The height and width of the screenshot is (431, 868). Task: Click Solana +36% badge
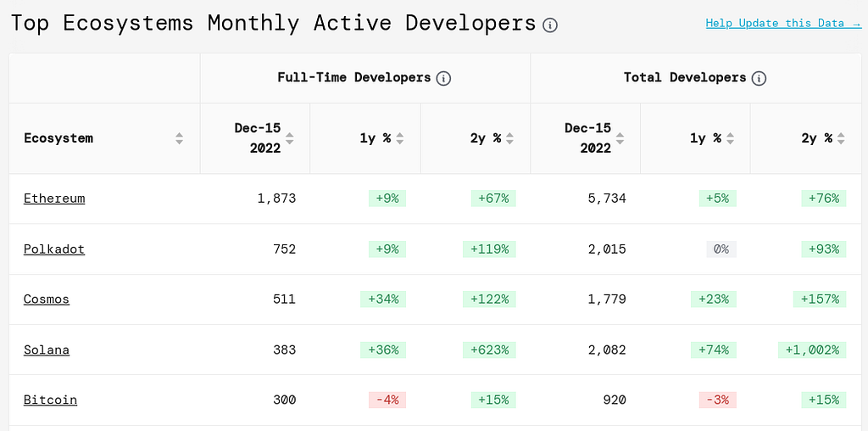click(383, 350)
